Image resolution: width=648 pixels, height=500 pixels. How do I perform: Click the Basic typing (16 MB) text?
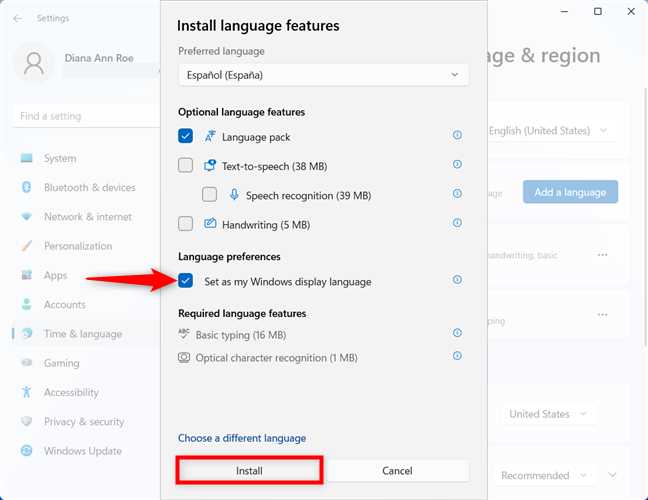pyautogui.click(x=241, y=335)
